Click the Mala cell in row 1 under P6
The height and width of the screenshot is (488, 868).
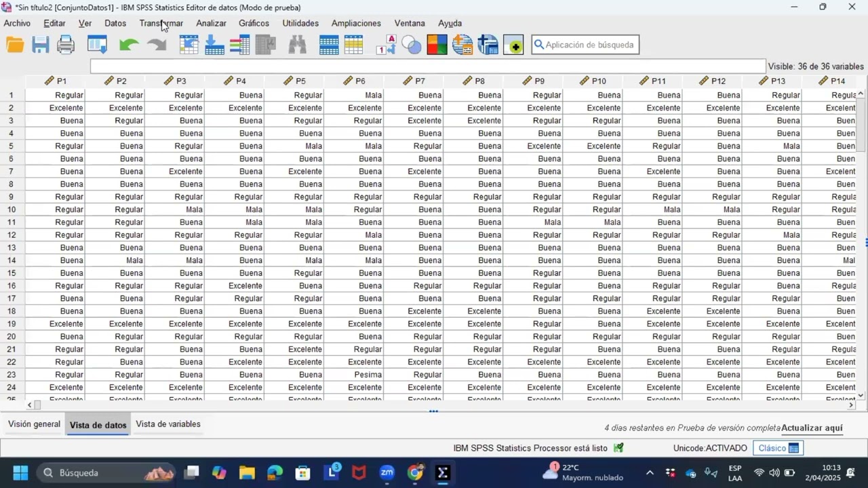click(354, 96)
